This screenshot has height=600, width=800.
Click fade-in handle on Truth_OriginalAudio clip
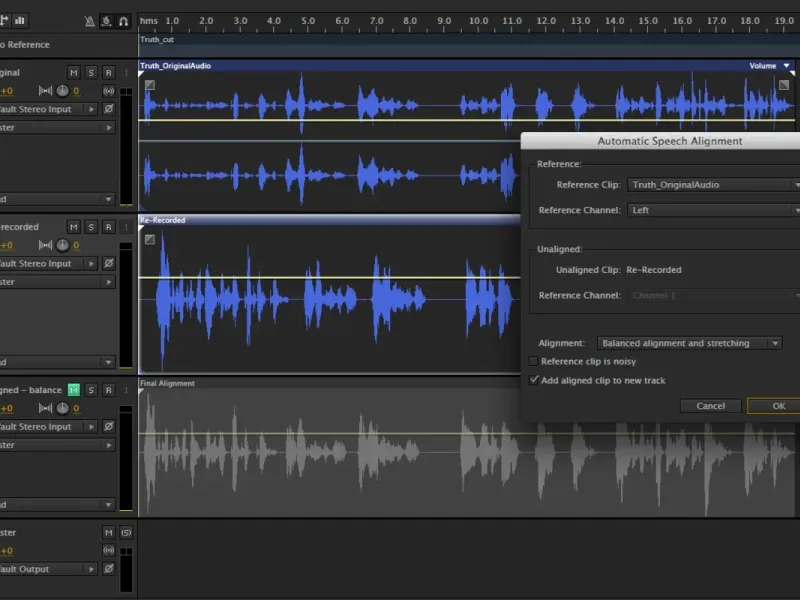click(x=149, y=85)
